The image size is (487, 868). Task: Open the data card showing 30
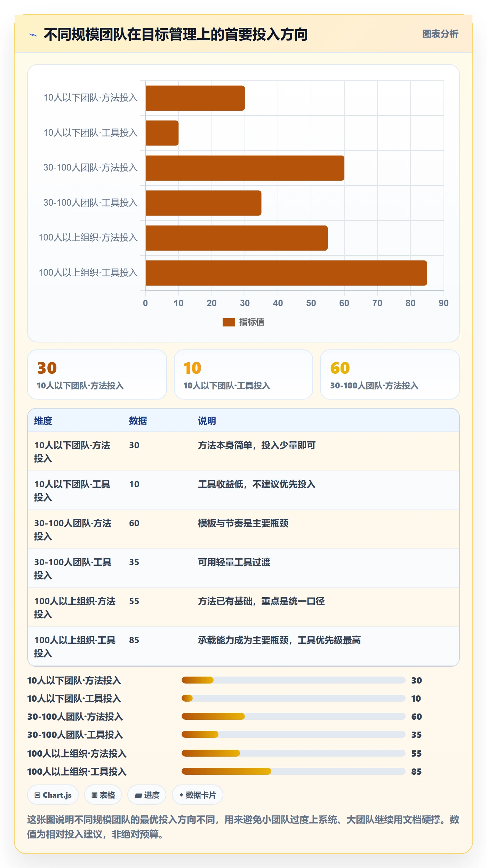[97, 374]
